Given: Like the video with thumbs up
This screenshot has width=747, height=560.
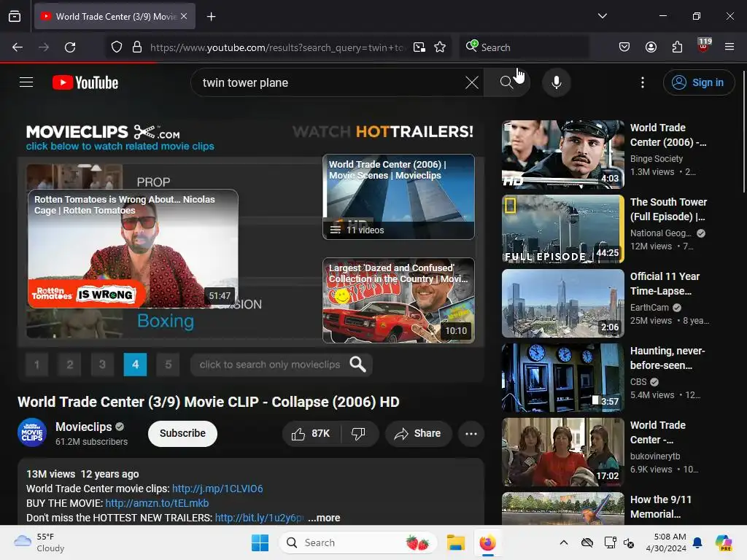Looking at the screenshot, I should [x=311, y=433].
